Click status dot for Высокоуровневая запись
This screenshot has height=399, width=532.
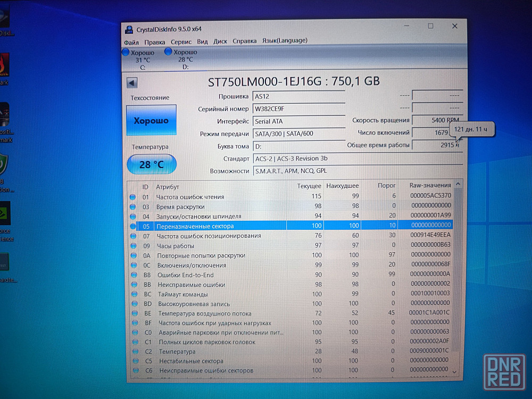(135, 304)
